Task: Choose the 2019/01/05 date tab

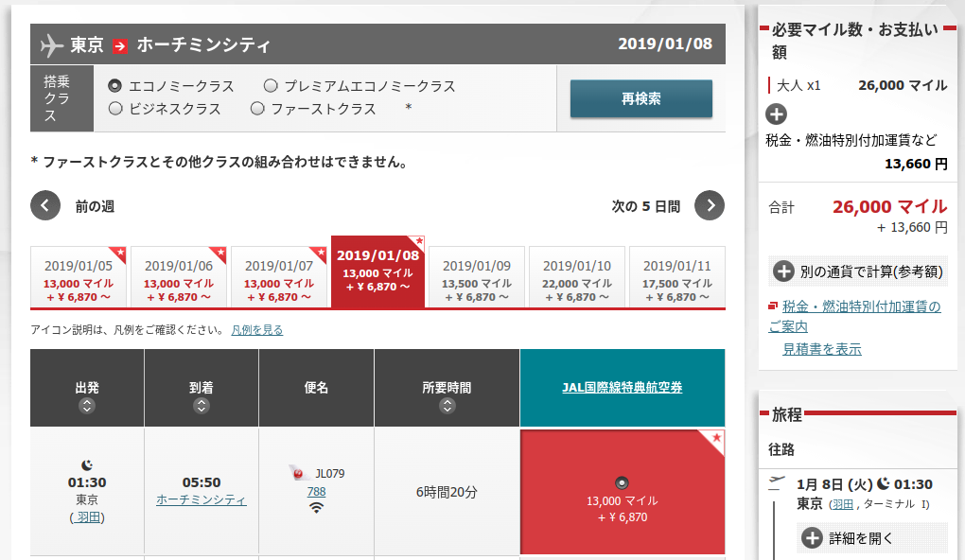Action: [x=79, y=276]
